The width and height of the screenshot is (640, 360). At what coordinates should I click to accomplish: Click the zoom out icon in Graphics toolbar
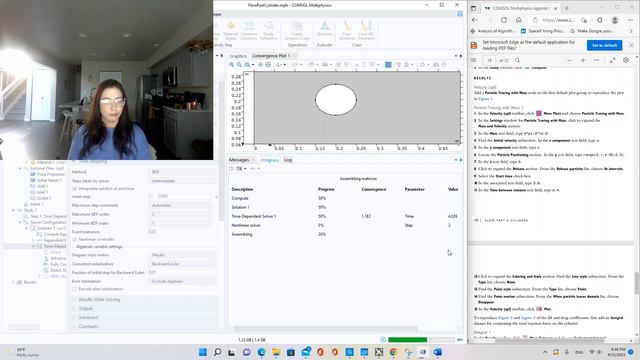[x=239, y=65]
